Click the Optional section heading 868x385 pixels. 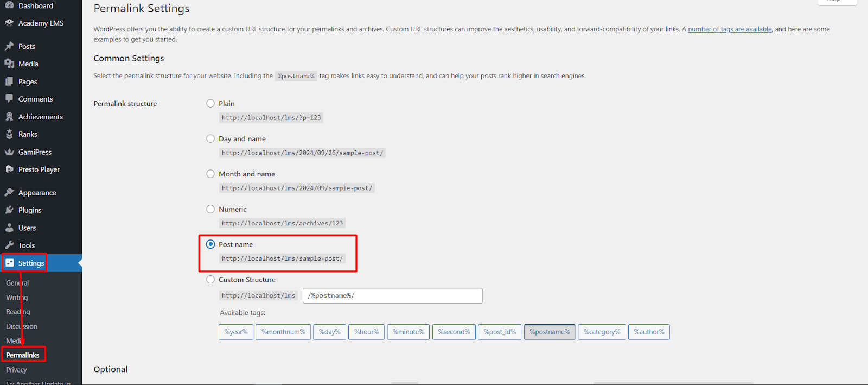click(111, 369)
